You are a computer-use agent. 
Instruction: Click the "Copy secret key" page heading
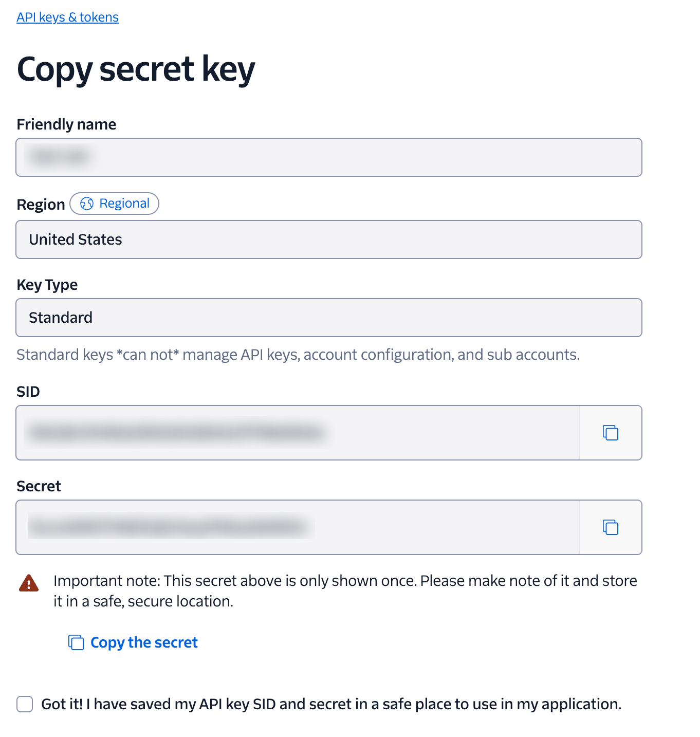(x=136, y=69)
